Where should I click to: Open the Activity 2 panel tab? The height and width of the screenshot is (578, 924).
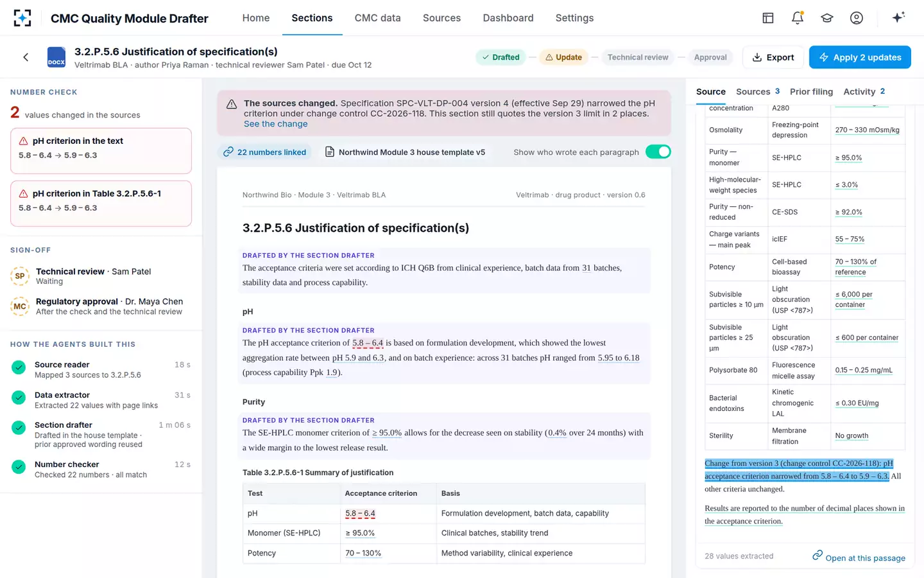tap(864, 92)
